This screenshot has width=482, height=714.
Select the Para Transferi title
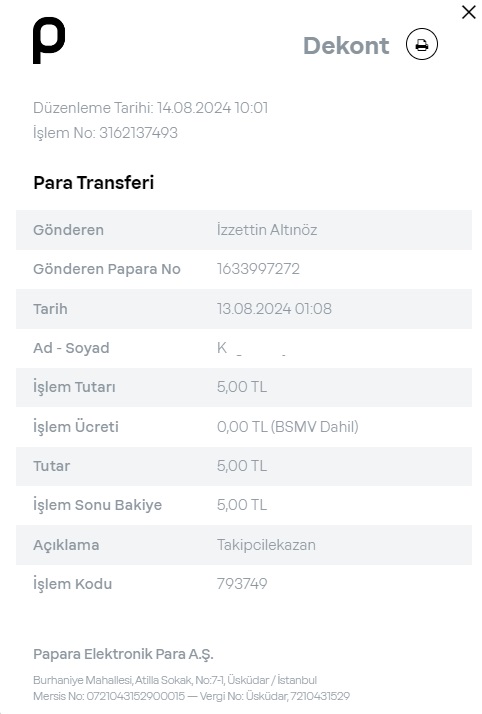[94, 183]
